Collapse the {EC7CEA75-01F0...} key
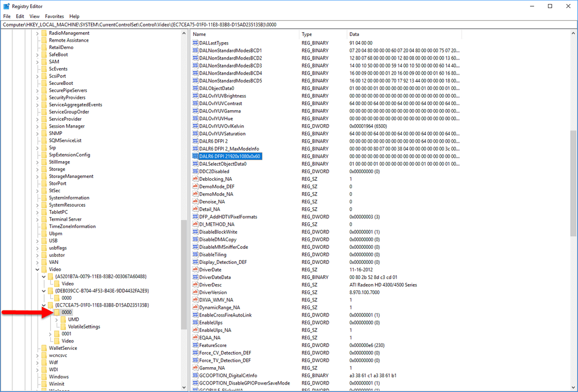 click(x=44, y=305)
